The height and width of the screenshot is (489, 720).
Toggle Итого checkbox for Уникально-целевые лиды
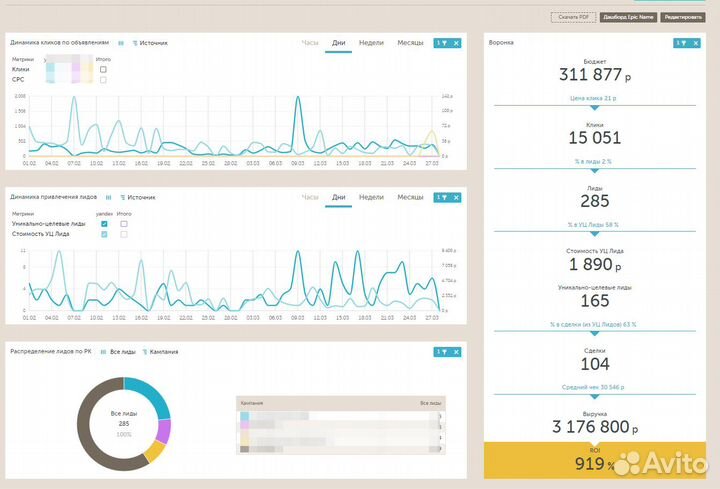(x=124, y=224)
